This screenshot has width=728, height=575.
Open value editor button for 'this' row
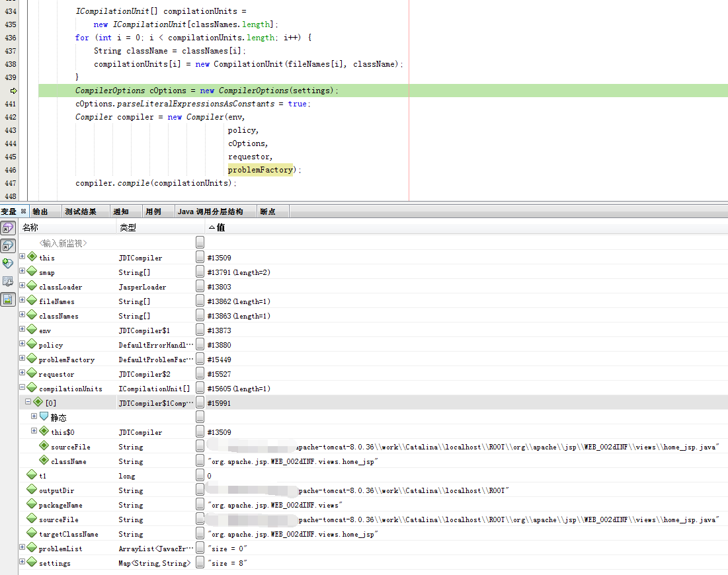[200, 257]
